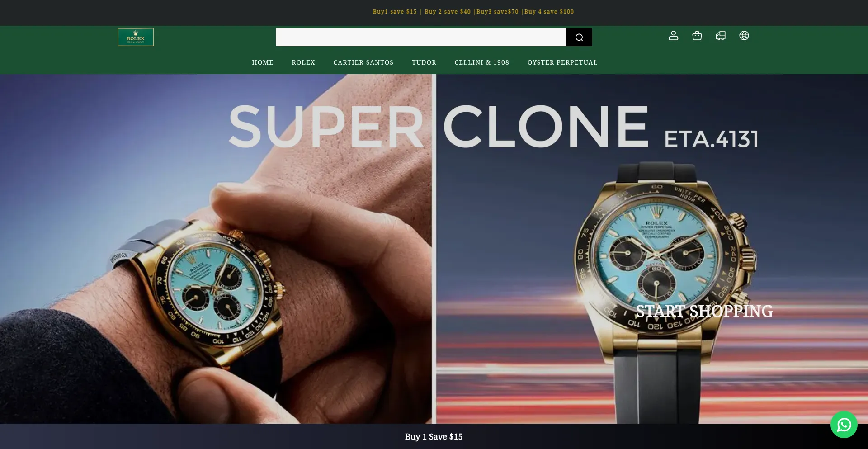Click the magnifier search button
This screenshot has height=449, width=868.
click(x=579, y=37)
